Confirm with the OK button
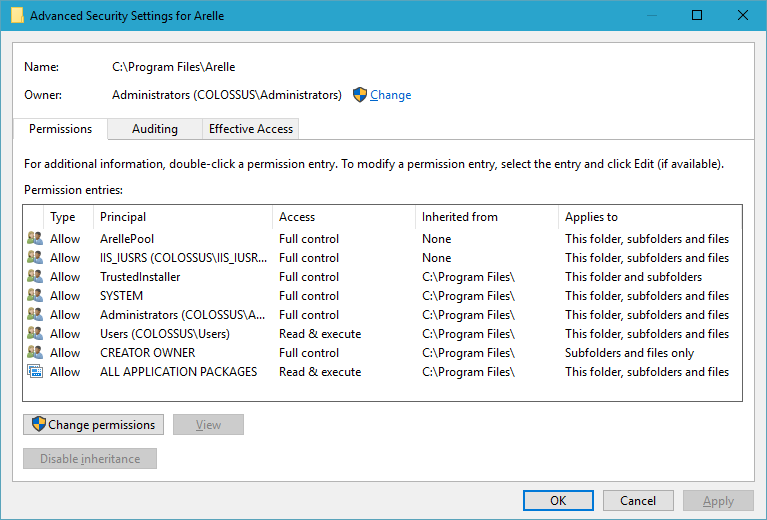 (x=558, y=500)
